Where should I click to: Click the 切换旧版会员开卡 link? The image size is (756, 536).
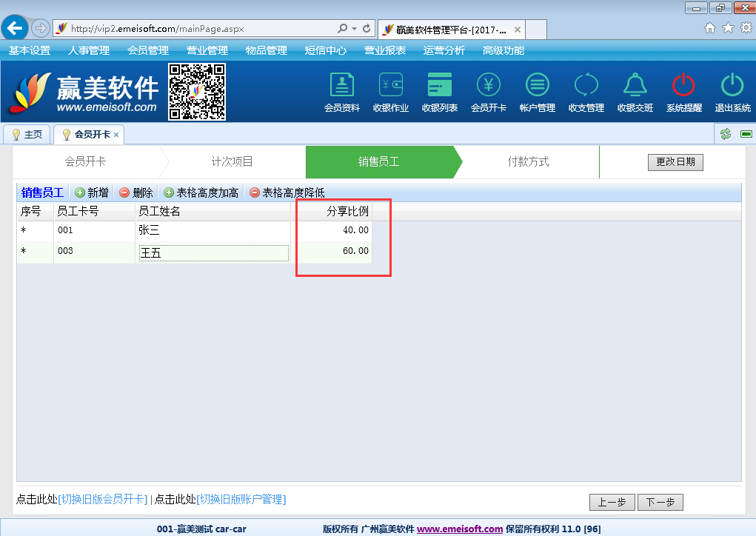[102, 500]
